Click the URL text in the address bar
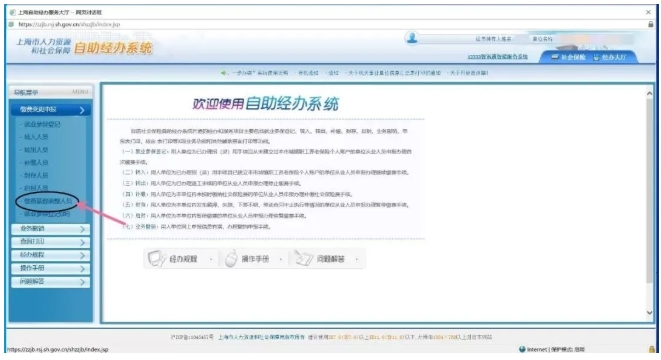The height and width of the screenshot is (360, 661). point(69,24)
